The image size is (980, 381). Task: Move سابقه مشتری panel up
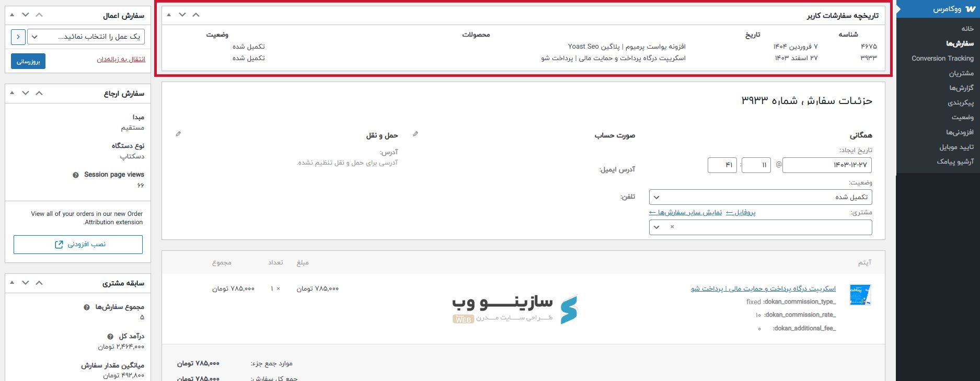(x=39, y=283)
